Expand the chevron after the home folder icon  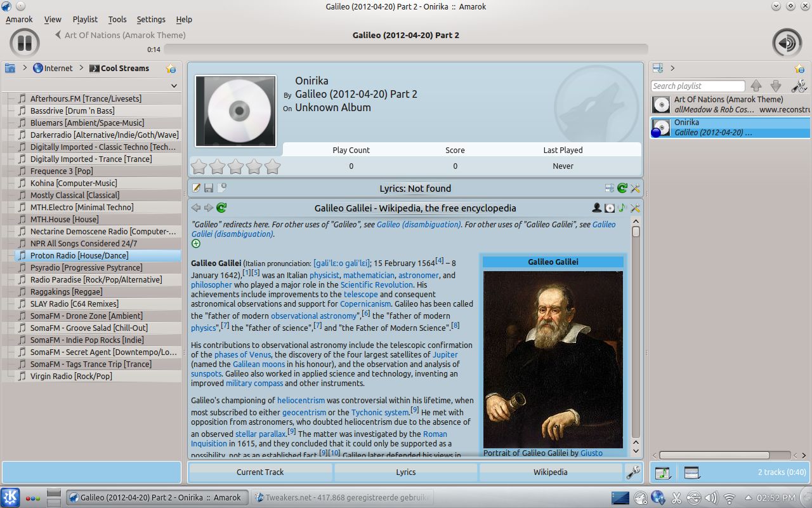(25, 68)
